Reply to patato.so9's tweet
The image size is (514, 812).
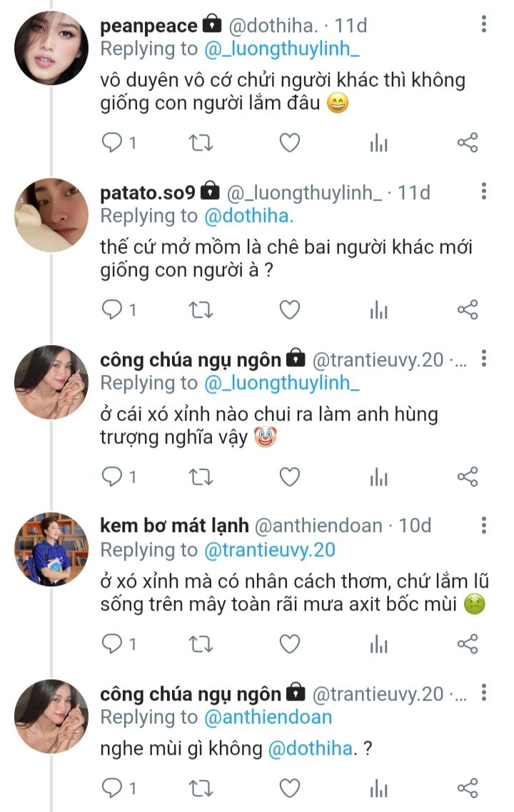113,310
